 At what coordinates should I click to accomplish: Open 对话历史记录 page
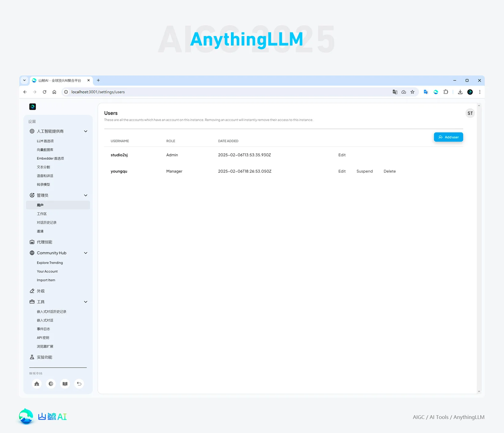tap(47, 223)
